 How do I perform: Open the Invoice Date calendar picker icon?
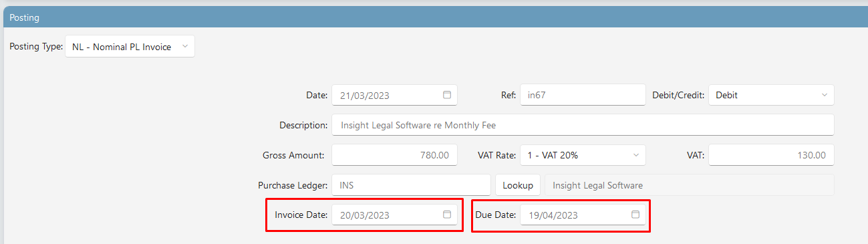coord(447,215)
